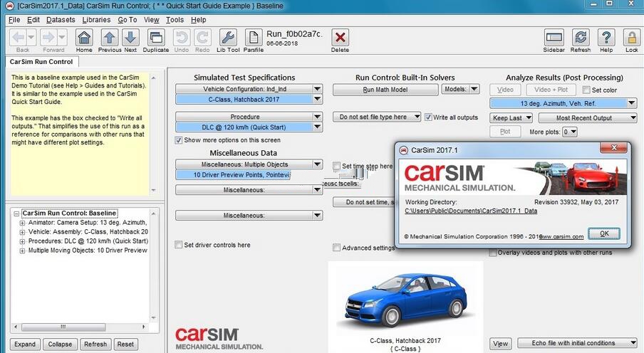Click the Undo toolbar icon
Viewport: 644px width, 353px height.
point(181,38)
